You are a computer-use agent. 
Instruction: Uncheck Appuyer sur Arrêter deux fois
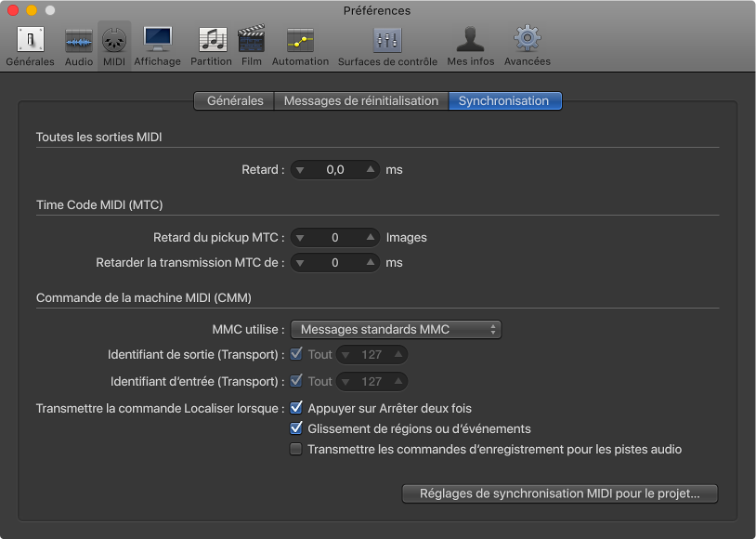(296, 408)
